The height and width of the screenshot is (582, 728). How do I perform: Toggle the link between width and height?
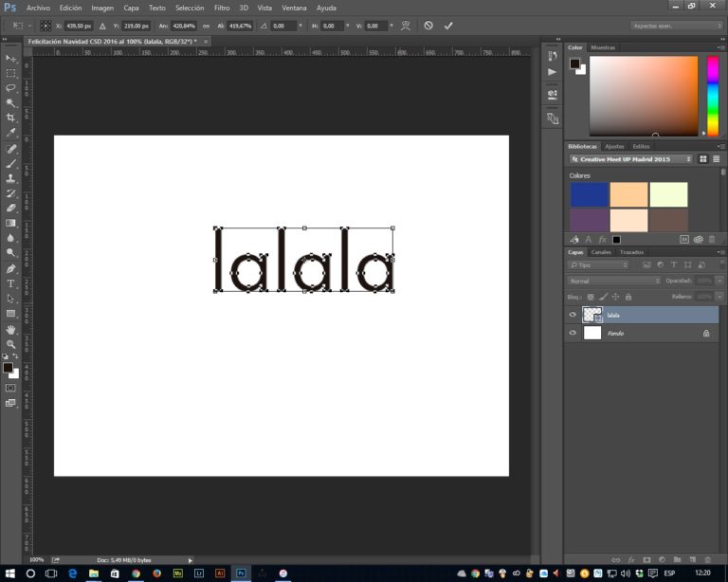206,26
